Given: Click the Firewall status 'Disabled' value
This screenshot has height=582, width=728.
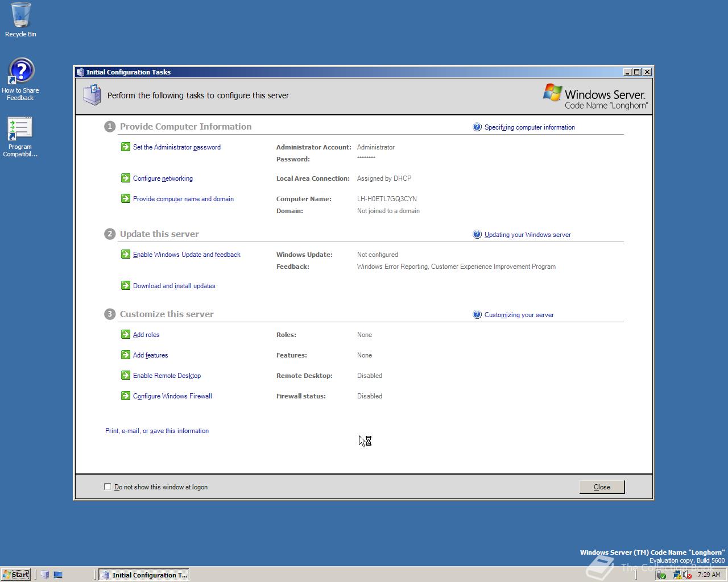Looking at the screenshot, I should [369, 396].
